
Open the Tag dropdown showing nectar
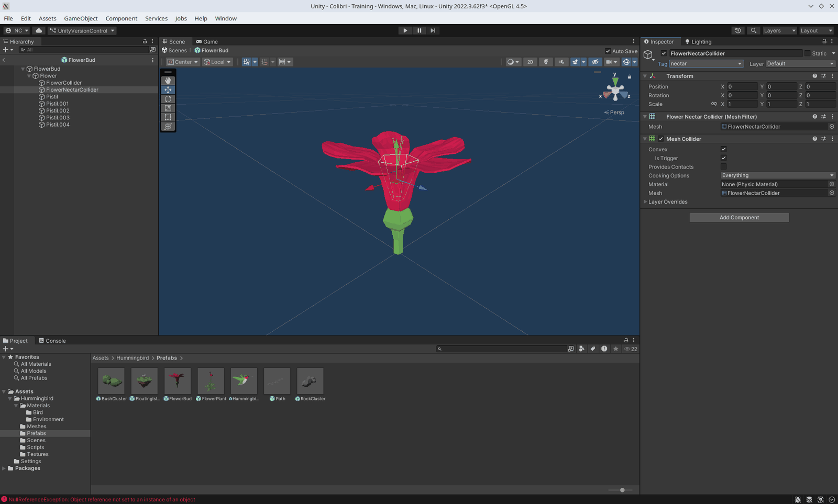(x=706, y=64)
